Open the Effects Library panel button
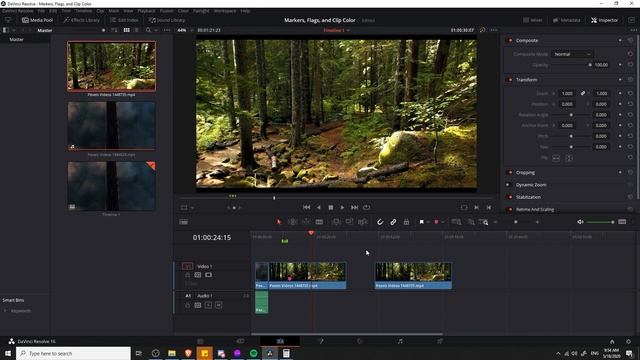Viewport: 640px width, 360px height. 82,20
